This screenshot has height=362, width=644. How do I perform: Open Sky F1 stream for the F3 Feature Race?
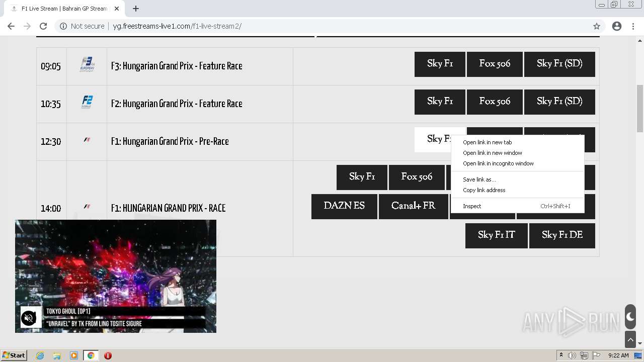click(440, 64)
